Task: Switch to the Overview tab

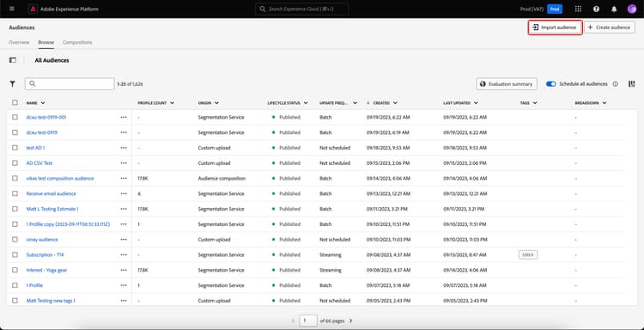Action: (x=19, y=42)
